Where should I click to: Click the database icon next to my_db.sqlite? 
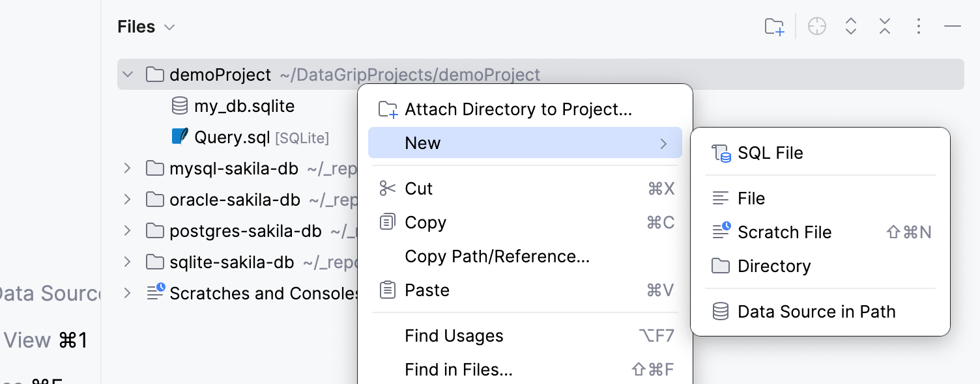pyautogui.click(x=179, y=105)
